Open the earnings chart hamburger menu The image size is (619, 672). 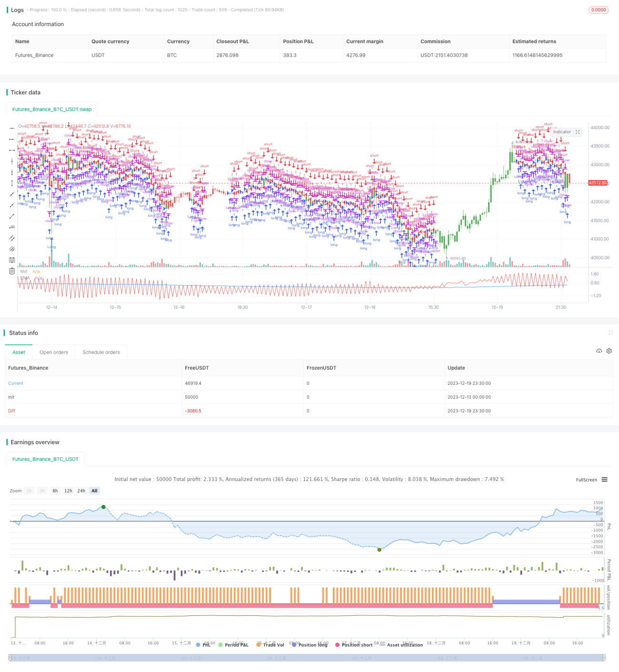click(604, 480)
